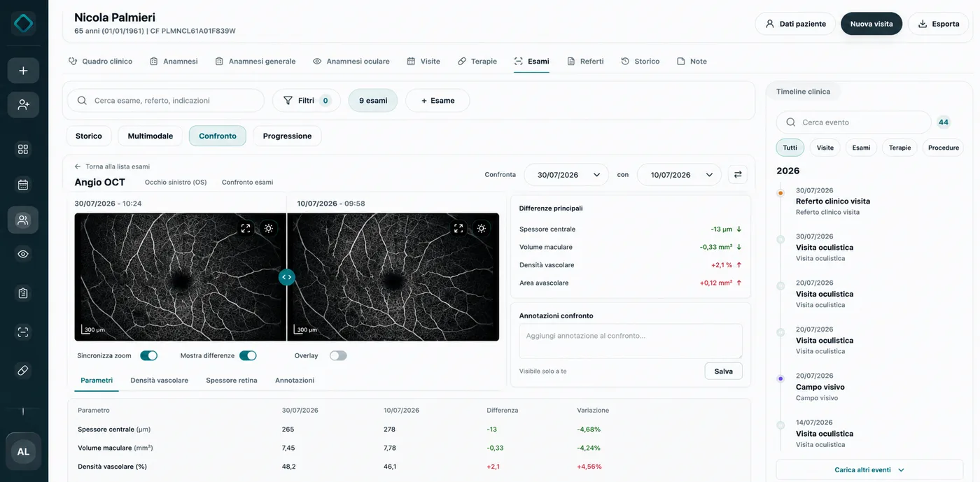This screenshot has width=980, height=482.
Task: Open the Campo visivo timeline event
Action: [820, 387]
